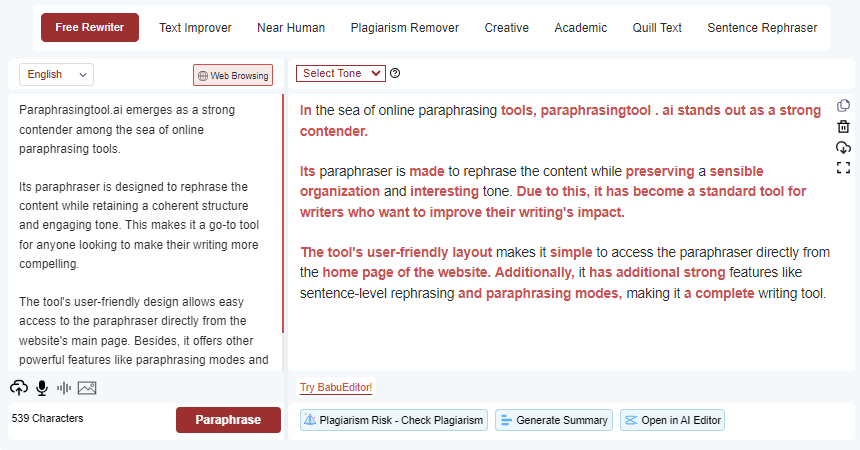The height and width of the screenshot is (450, 860).
Task: Toggle Web Browsing mode
Action: (x=233, y=75)
